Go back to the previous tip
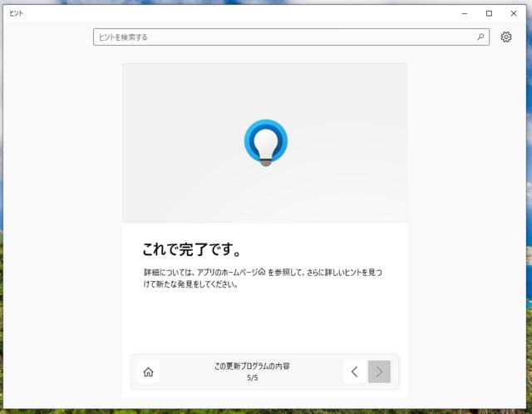Screen dimensions: 532x414 point(354,372)
